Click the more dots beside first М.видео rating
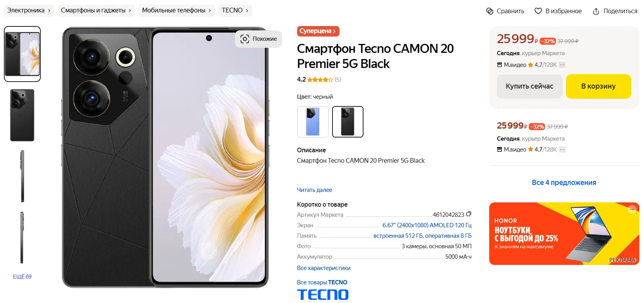This screenshot has width=644, height=303. click(562, 65)
